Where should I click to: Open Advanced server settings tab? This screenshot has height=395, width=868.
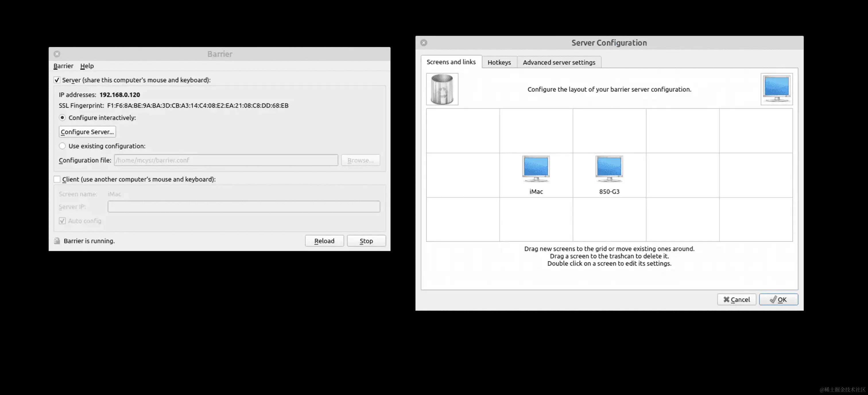tap(559, 62)
